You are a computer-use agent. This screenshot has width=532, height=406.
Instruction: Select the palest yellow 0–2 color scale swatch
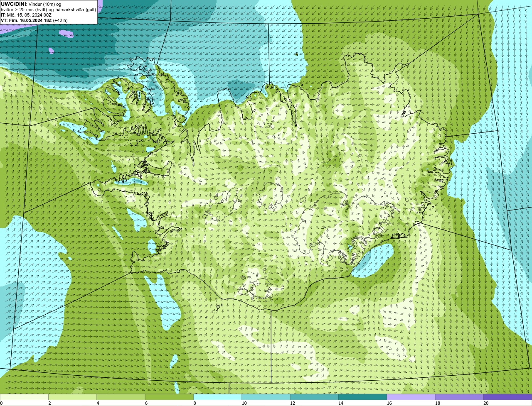click(x=24, y=397)
